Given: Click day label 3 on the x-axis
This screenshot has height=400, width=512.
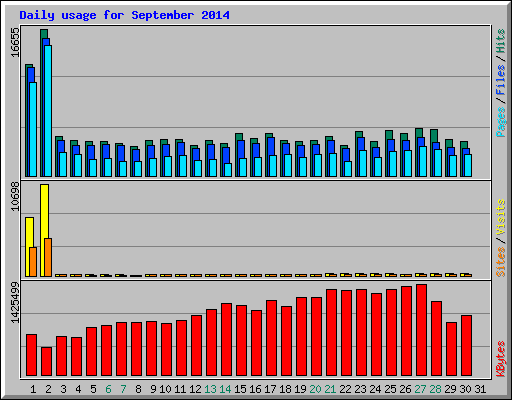Looking at the screenshot, I should pos(63,389).
